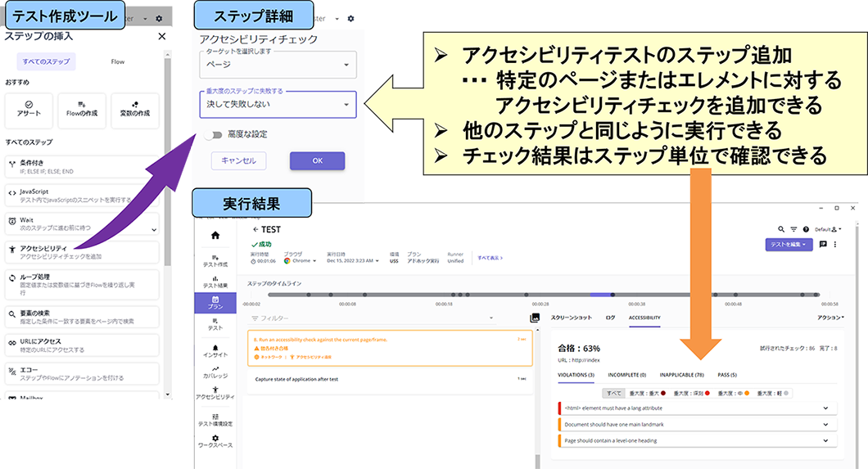Viewport: 868px width, 469px height.
Task: Open ワークスペース settings in sidebar
Action: pos(215,441)
